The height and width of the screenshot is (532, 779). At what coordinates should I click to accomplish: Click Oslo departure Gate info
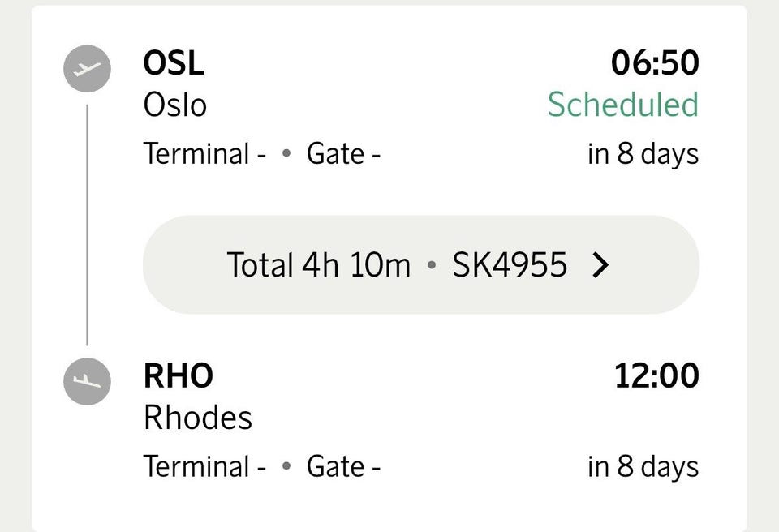[x=343, y=153]
